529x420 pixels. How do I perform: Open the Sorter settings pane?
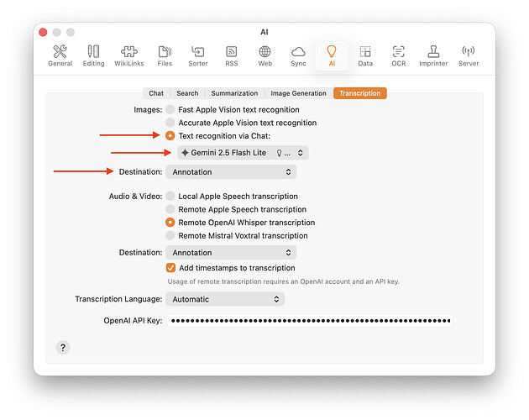[x=197, y=56]
